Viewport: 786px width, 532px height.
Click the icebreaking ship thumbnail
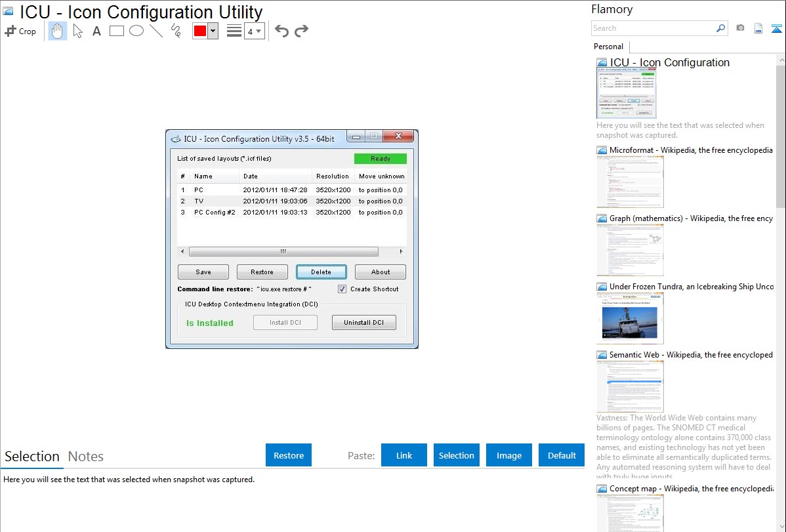tap(630, 318)
